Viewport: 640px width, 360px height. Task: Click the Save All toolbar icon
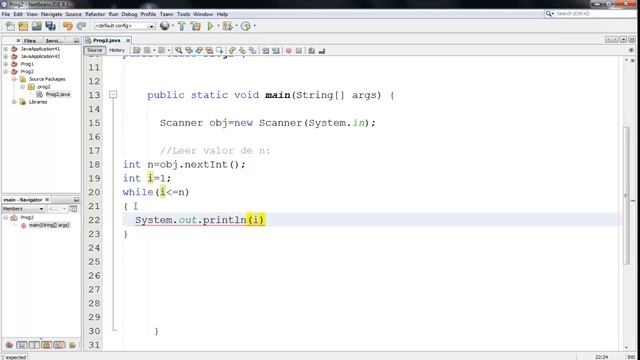point(51,26)
